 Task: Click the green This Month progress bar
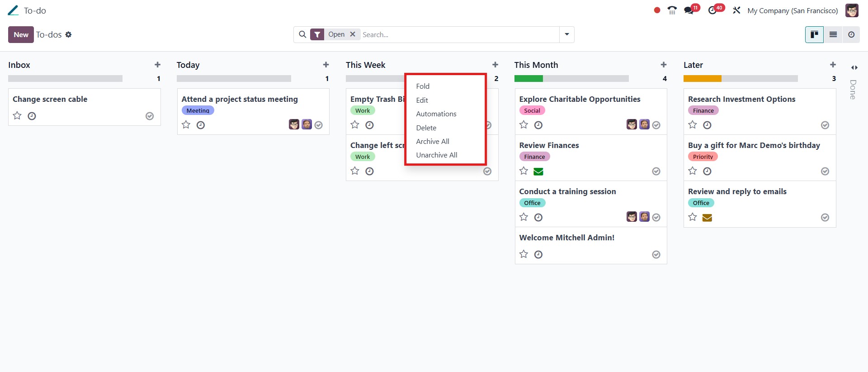tap(528, 79)
